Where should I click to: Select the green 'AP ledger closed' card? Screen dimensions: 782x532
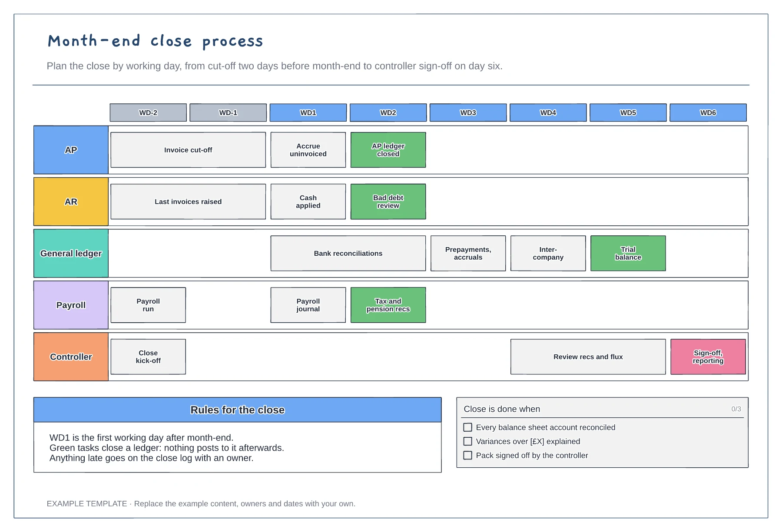click(x=388, y=150)
